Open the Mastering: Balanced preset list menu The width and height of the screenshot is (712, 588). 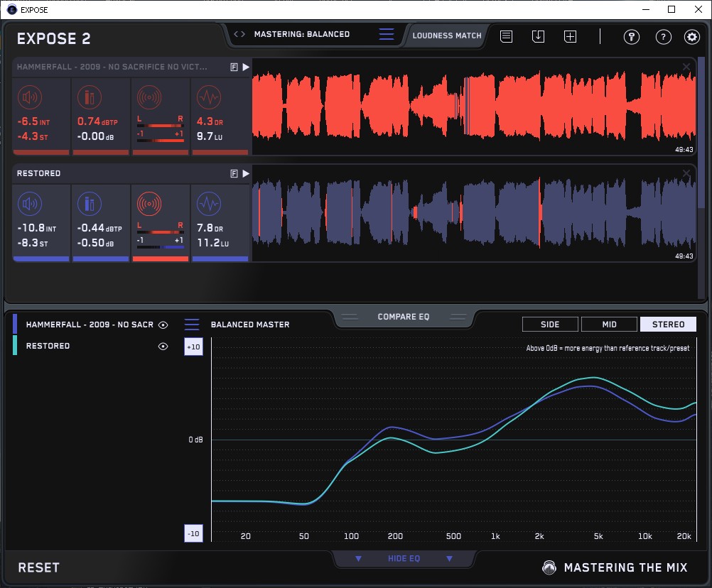point(386,34)
